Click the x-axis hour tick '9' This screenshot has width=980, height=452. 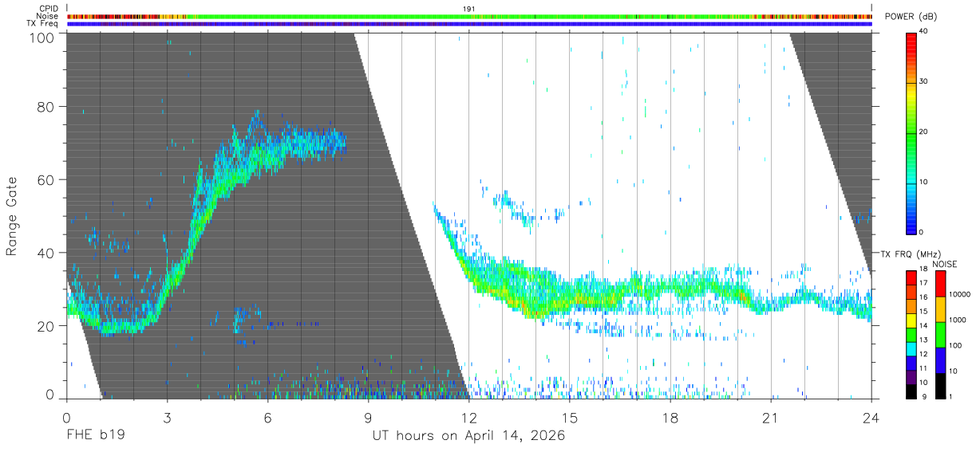point(369,418)
